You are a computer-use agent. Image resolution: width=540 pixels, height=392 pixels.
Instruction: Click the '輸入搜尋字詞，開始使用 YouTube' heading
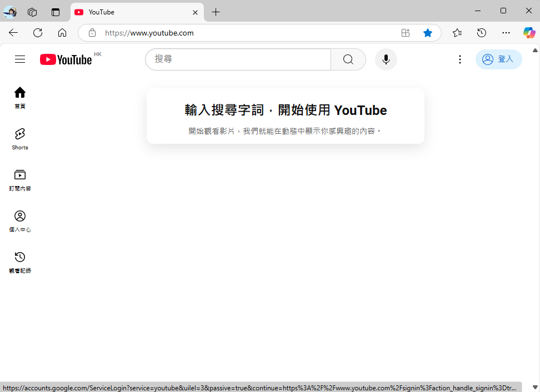tap(286, 110)
